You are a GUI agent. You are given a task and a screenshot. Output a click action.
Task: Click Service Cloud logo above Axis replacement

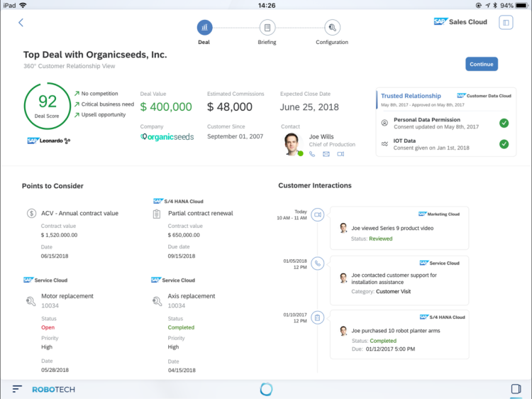point(173,280)
